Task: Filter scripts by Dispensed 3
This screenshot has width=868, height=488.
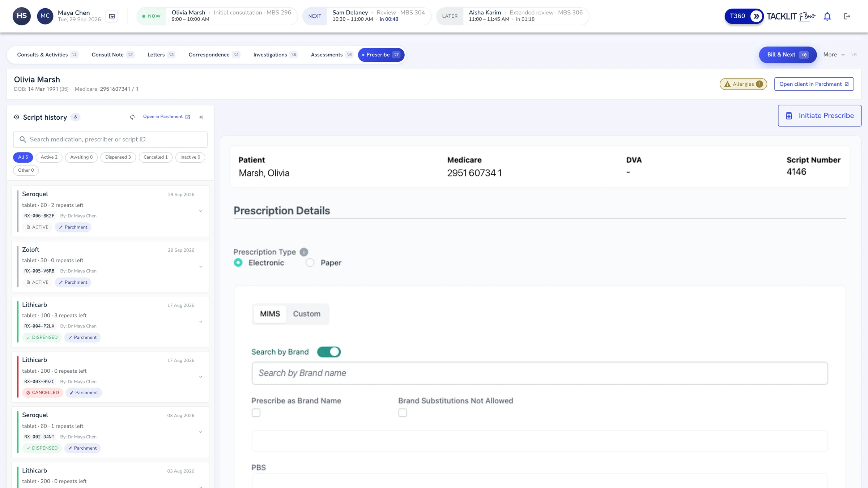Action: (x=118, y=157)
